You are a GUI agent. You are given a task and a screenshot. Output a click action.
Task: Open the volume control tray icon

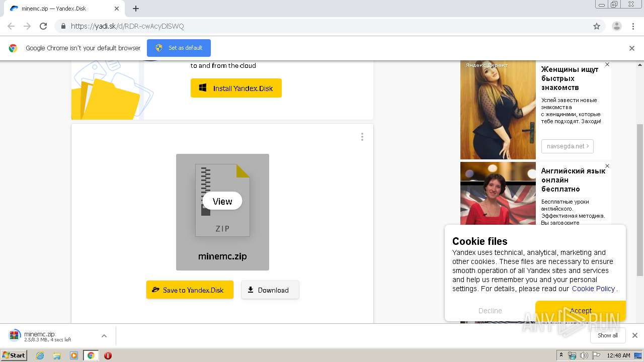[x=584, y=355]
